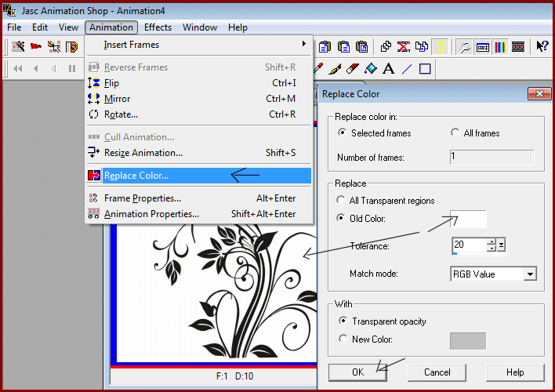Close the Replace Color dialog

(539, 94)
